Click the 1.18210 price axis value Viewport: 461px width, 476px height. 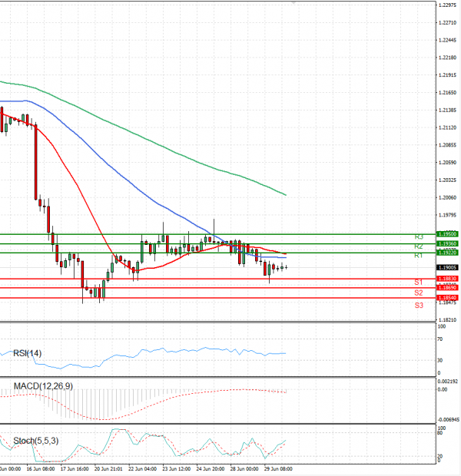point(448,320)
